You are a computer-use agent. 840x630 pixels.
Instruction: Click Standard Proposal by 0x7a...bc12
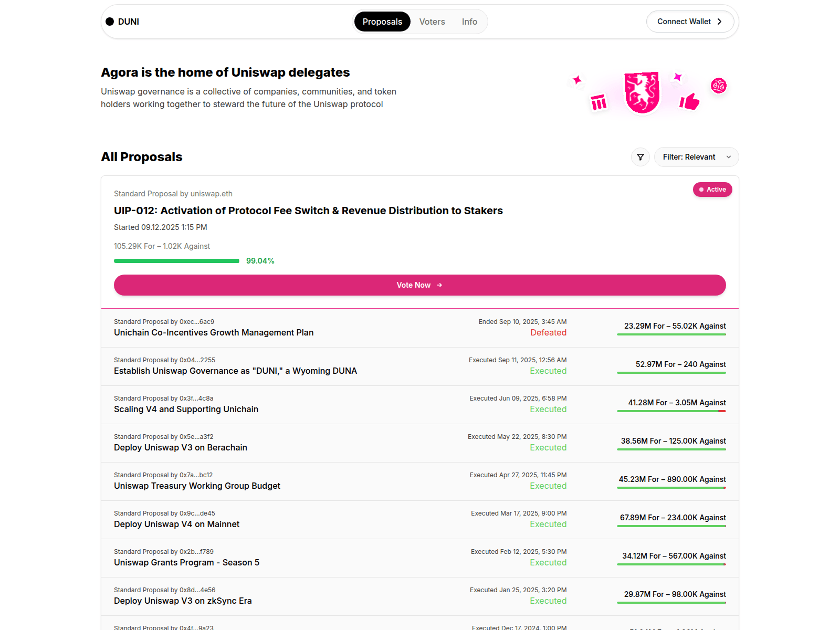[x=163, y=475]
